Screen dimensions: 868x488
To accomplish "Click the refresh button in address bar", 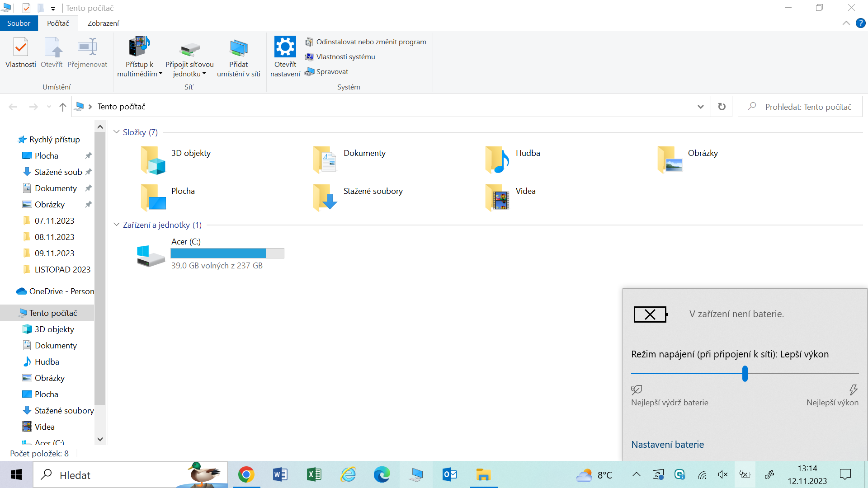I will click(722, 107).
